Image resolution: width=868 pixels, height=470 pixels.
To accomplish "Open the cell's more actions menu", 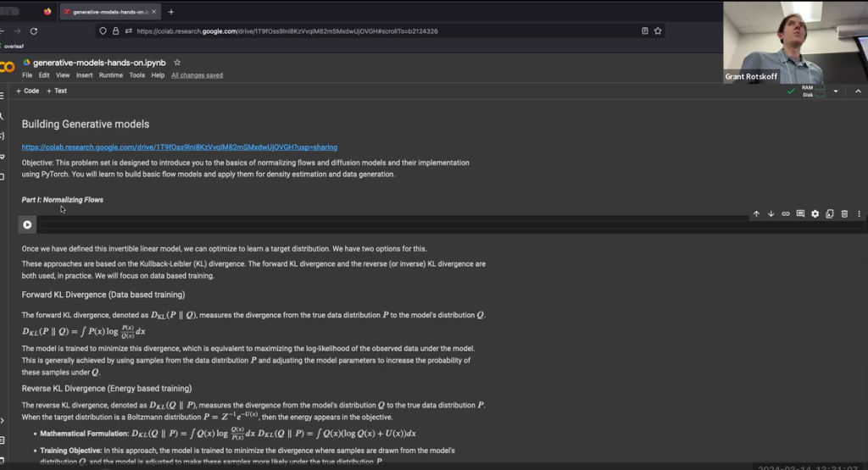I will (859, 213).
